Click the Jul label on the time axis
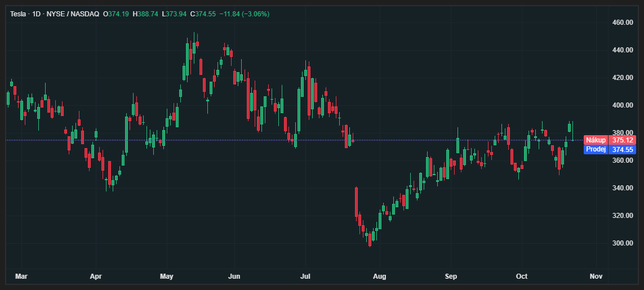 tap(305, 276)
